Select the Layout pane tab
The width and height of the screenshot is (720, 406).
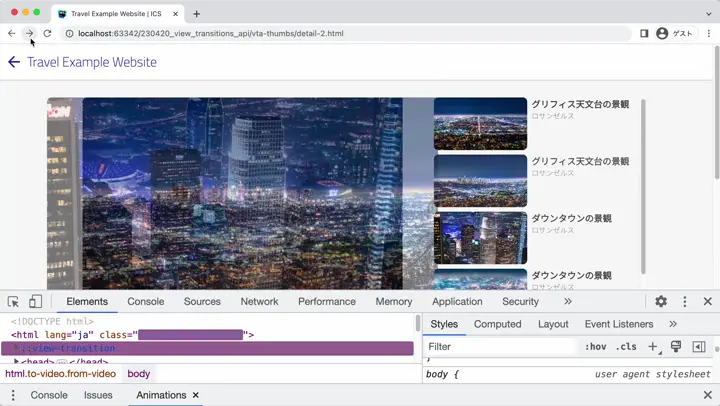553,324
